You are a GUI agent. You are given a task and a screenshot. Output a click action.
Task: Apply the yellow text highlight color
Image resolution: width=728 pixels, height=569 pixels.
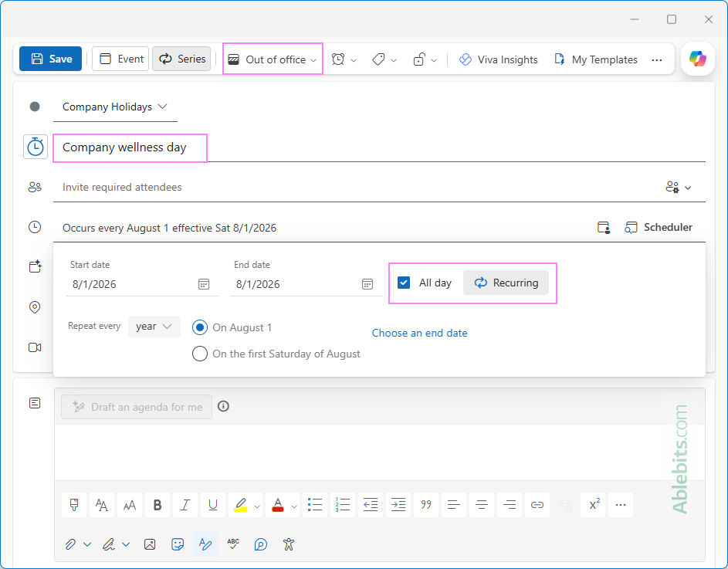pos(241,505)
